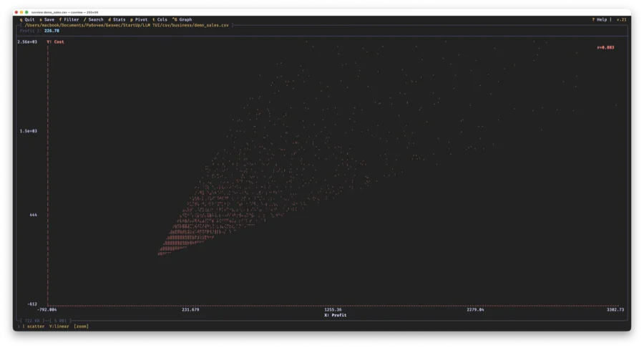The image size is (644, 348).
Task: Switch to the Pivot view
Action: click(x=139, y=19)
